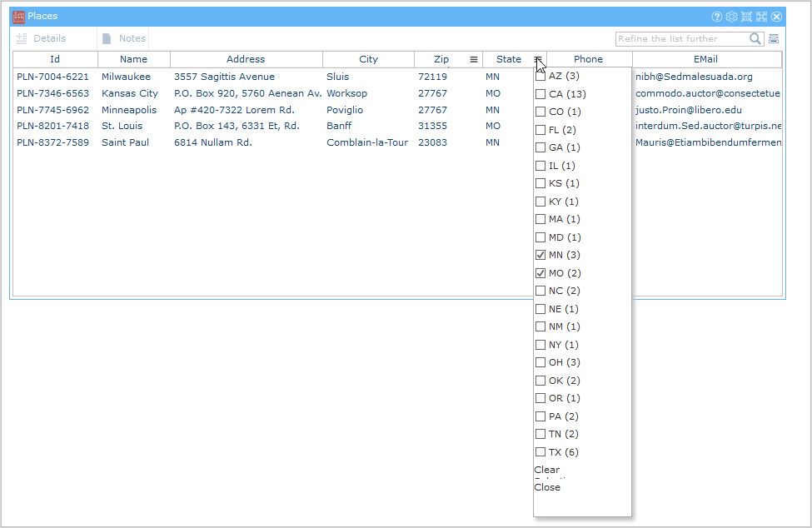The height and width of the screenshot is (528, 812).
Task: Open the Zip column filter menu icon
Action: point(473,59)
